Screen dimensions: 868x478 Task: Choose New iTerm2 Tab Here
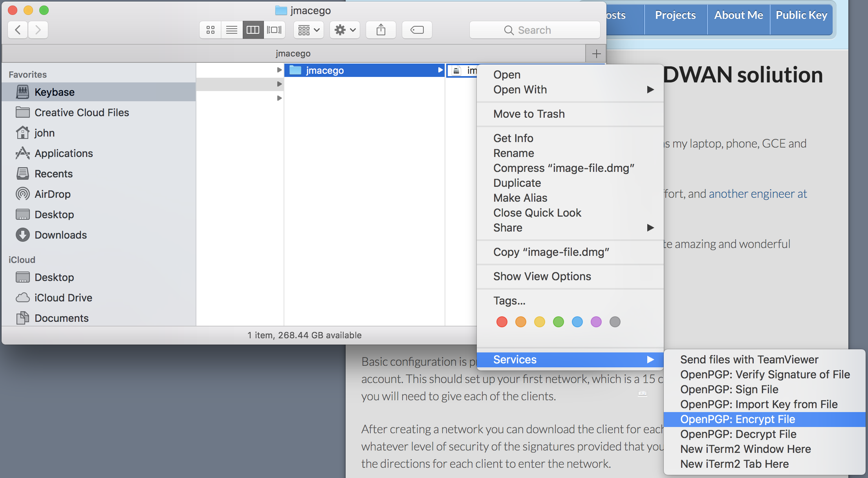[764, 464]
